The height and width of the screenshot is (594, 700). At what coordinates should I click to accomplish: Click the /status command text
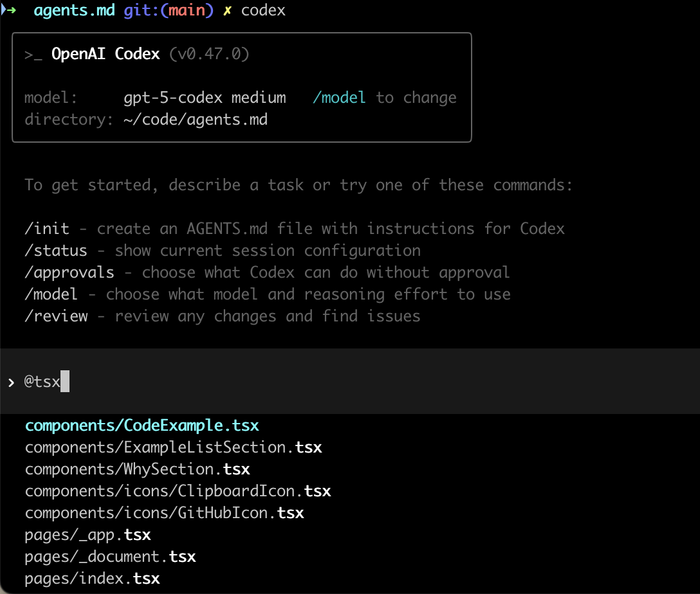pos(56,251)
